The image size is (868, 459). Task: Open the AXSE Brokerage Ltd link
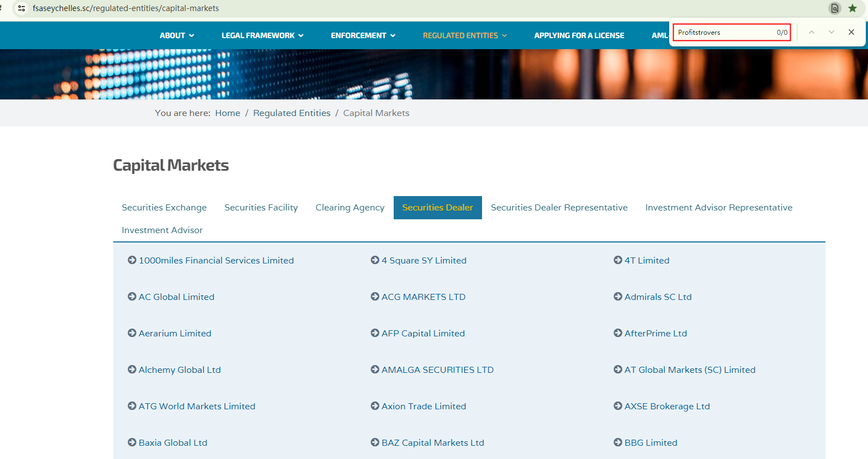click(666, 406)
